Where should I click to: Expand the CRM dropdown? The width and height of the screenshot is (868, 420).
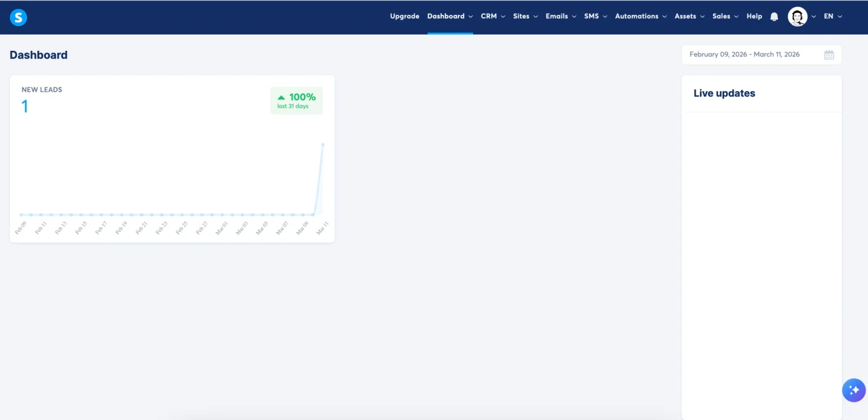click(492, 16)
